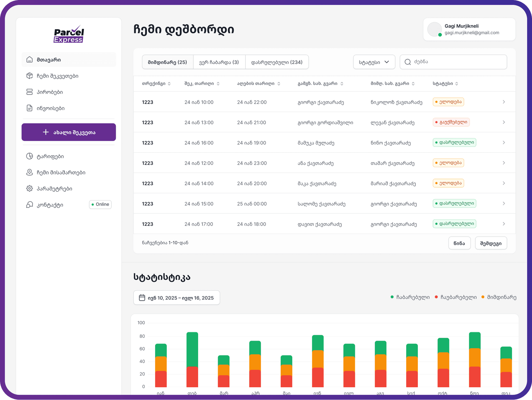
Task: Switch to დასრულებული (234) tab
Action: click(277, 62)
